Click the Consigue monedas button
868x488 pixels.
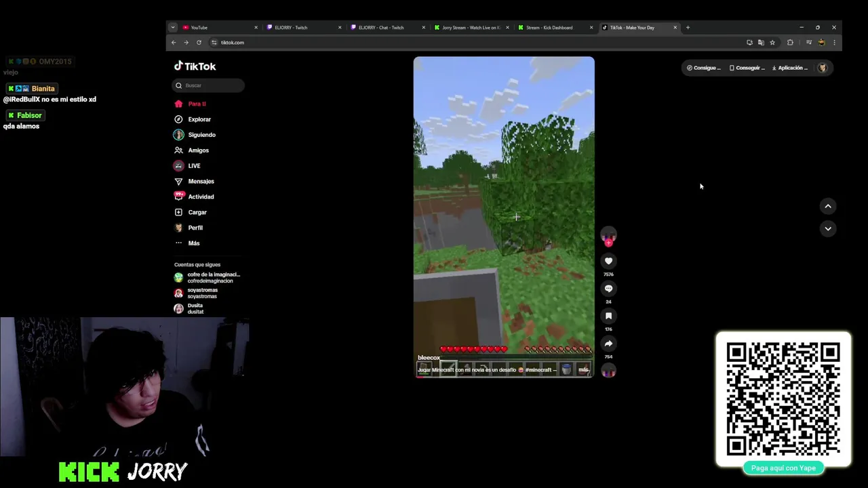[703, 68]
